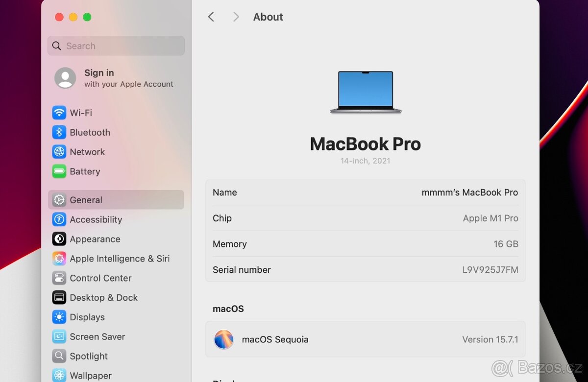Click the macOS Sequoia version row

tap(365, 339)
